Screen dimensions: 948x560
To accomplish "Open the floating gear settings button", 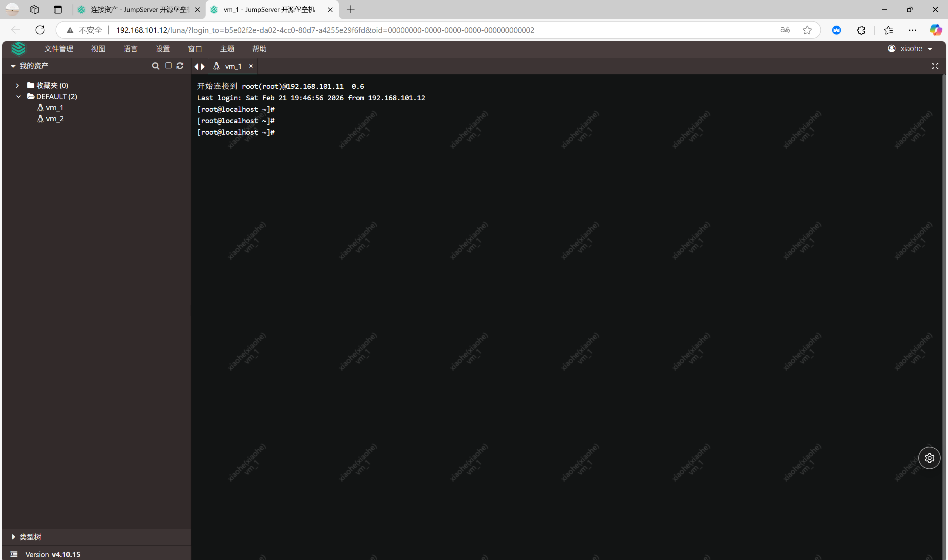I will click(x=929, y=458).
